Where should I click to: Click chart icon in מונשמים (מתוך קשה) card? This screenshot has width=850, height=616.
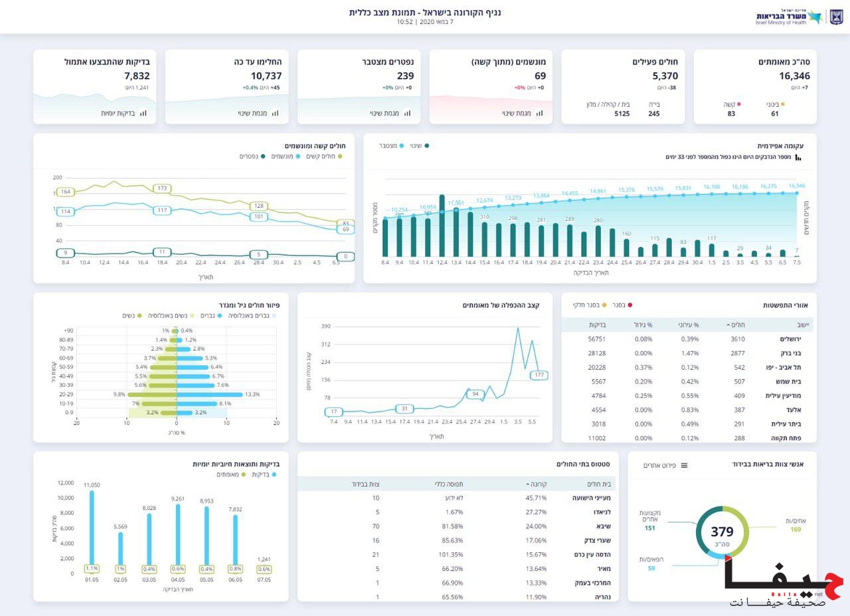[539, 114]
